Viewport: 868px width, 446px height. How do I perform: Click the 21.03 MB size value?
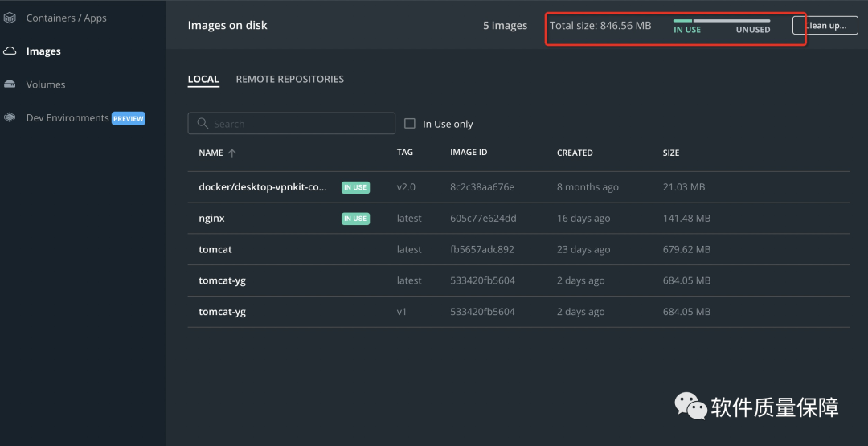684,187
